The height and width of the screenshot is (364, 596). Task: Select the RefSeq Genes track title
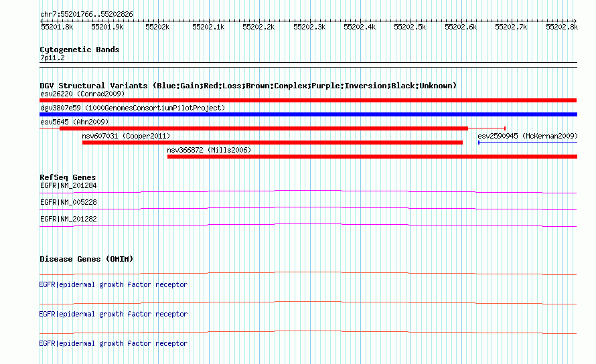pyautogui.click(x=68, y=177)
